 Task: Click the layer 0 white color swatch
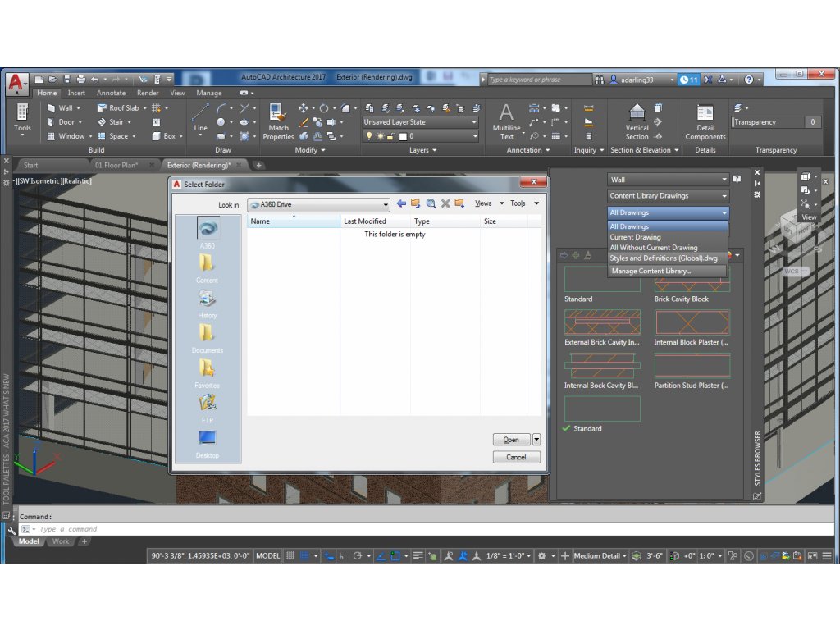coord(403,137)
